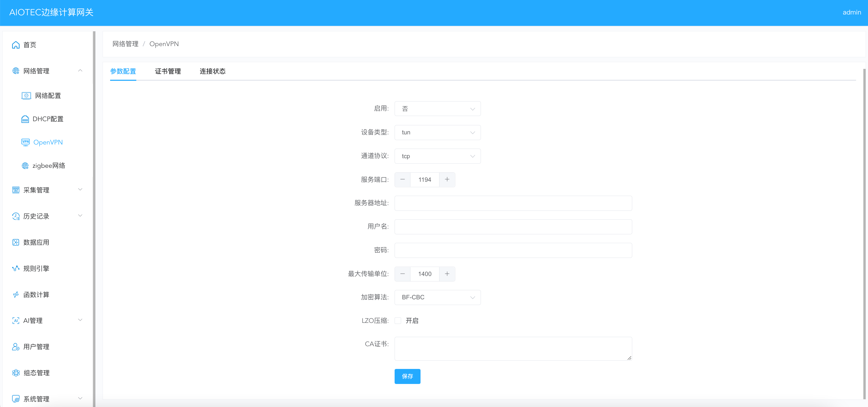Click the 函数计算 icon
868x407 pixels.
16,295
